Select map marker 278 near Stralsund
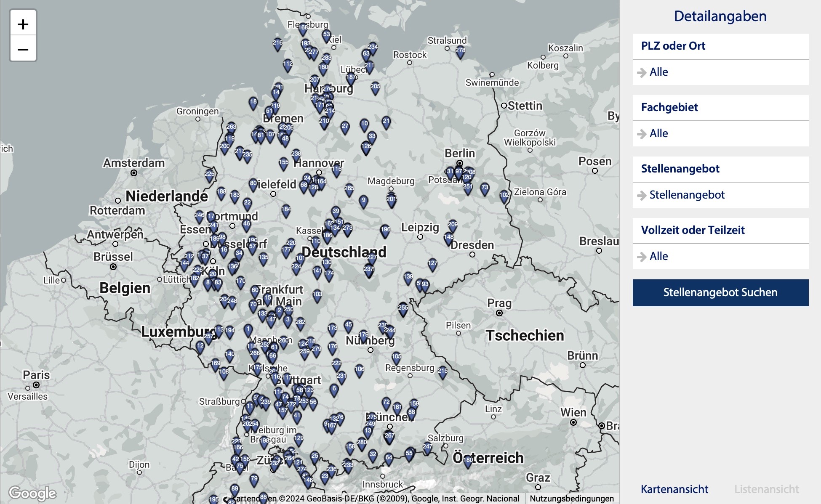 coord(460,50)
